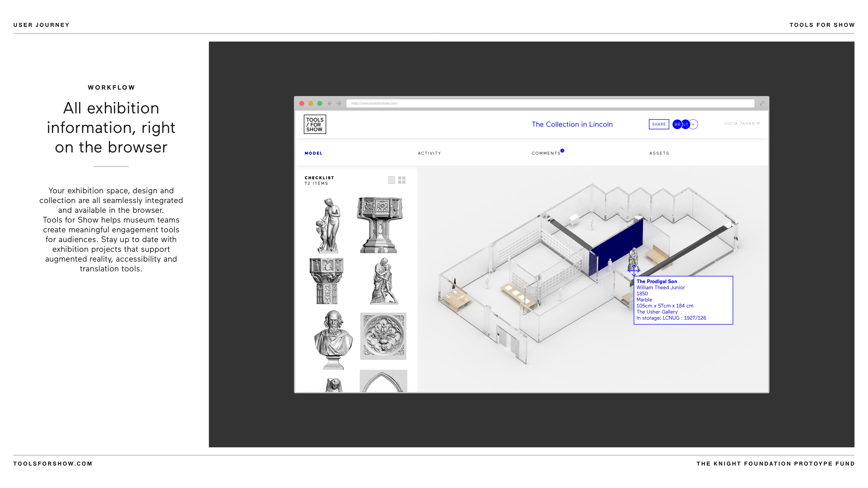Click the Knight Foundation Prototype Fund footer
This screenshot has width=868, height=488.
click(776, 464)
